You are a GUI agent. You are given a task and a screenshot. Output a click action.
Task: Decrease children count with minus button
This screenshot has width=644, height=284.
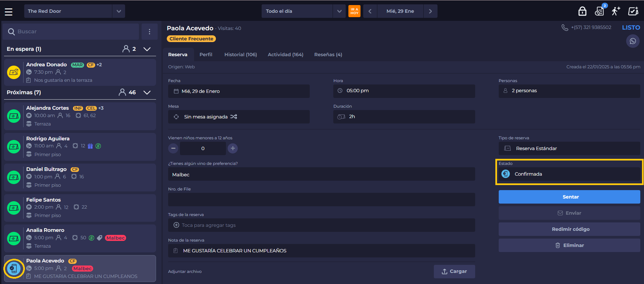pos(173,148)
